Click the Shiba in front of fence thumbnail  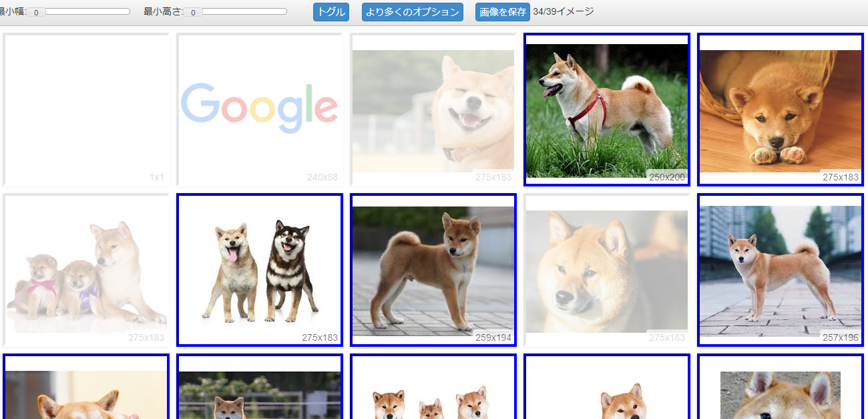point(260,394)
